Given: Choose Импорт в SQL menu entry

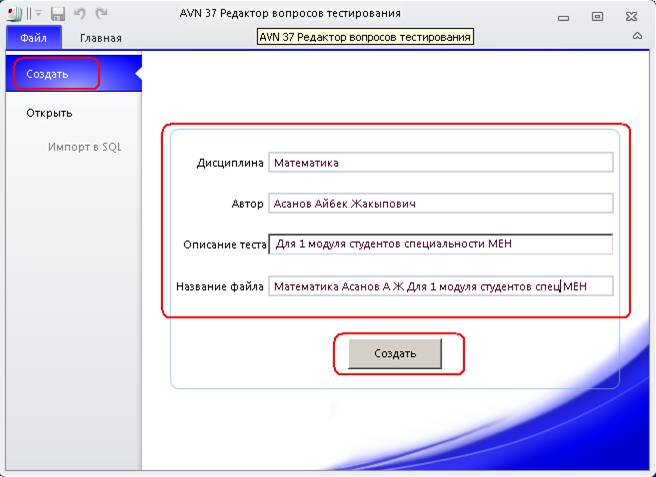Looking at the screenshot, I should (x=85, y=147).
